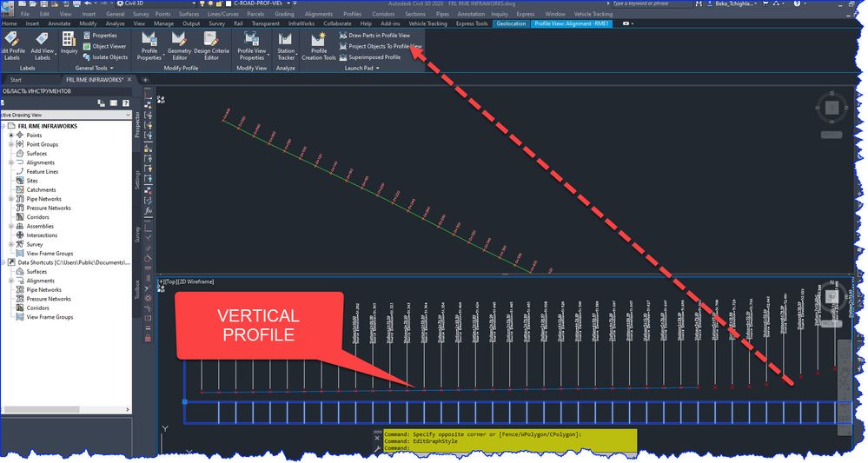The height and width of the screenshot is (463, 868).
Task: Expand the drawing's Pipe Networks node
Action: tap(11, 199)
